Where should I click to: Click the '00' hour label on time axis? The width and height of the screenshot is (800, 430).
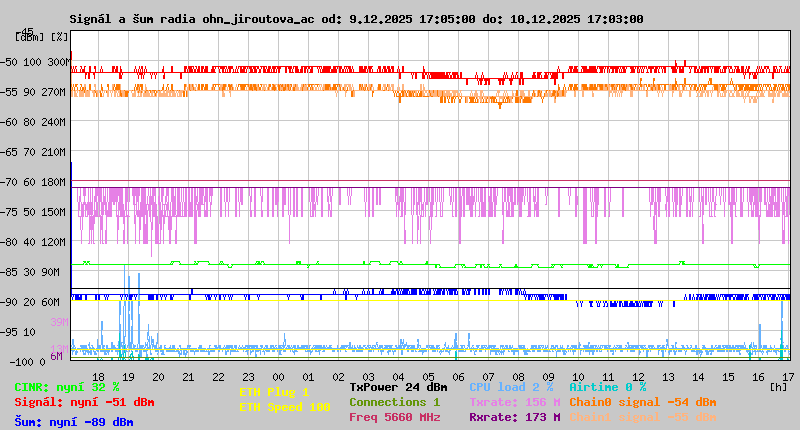pyautogui.click(x=279, y=377)
